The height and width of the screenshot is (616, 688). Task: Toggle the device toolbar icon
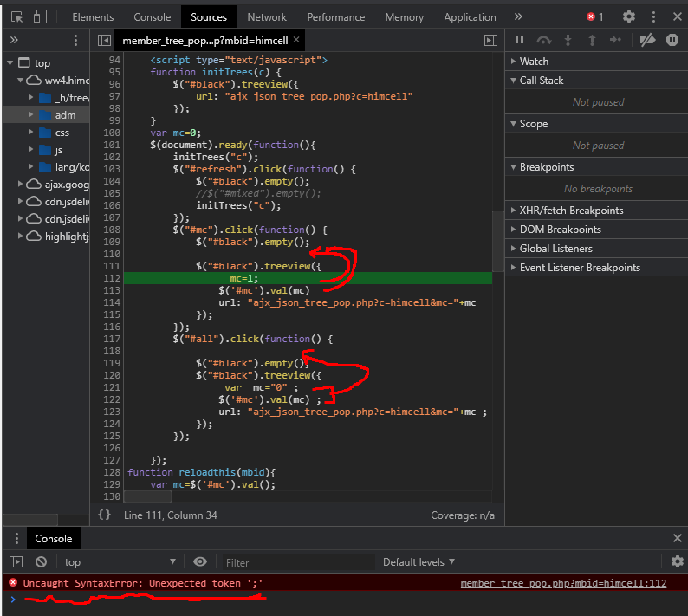click(40, 16)
